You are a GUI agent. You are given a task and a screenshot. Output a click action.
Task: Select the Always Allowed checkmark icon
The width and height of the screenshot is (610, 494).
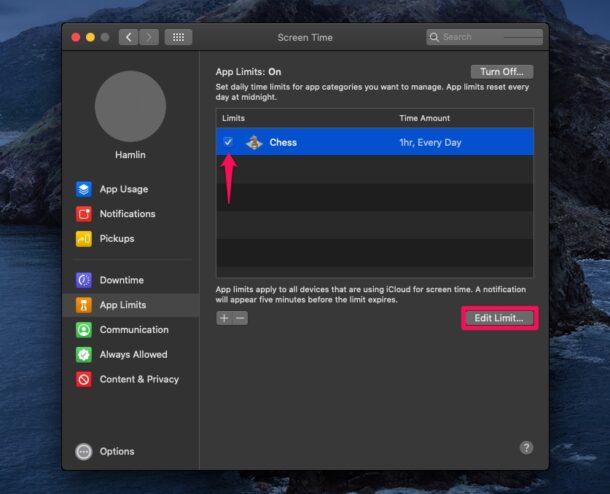[84, 354]
